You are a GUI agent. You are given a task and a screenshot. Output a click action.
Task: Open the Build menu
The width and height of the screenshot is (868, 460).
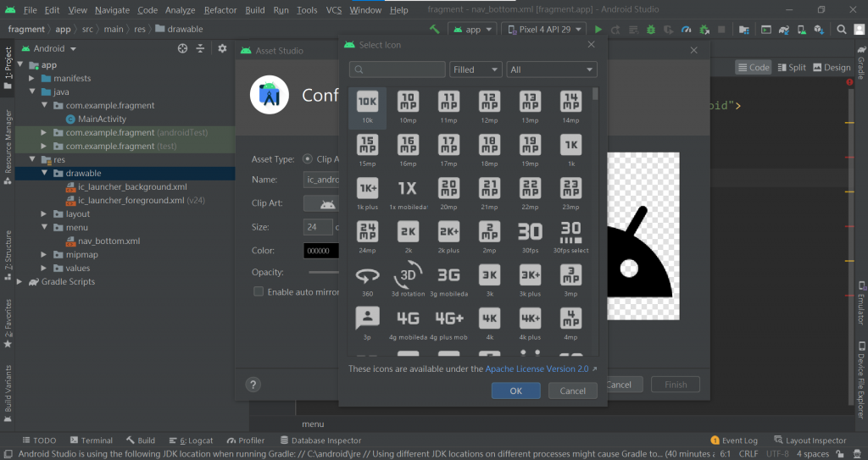point(254,10)
